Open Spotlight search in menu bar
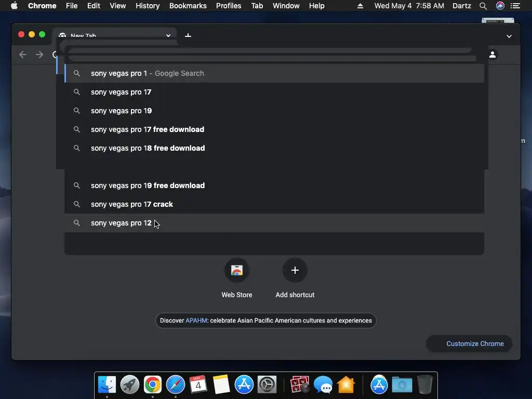The image size is (532, 399). [483, 6]
